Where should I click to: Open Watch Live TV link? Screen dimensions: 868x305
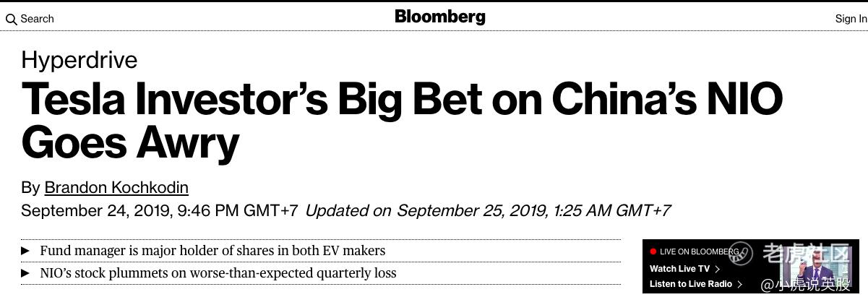click(679, 269)
